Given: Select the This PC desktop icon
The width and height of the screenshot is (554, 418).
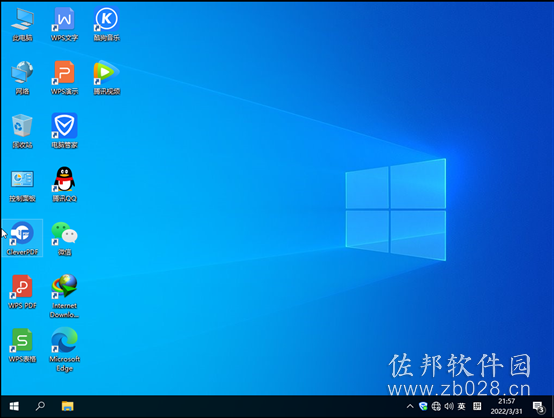Looking at the screenshot, I should click(22, 24).
